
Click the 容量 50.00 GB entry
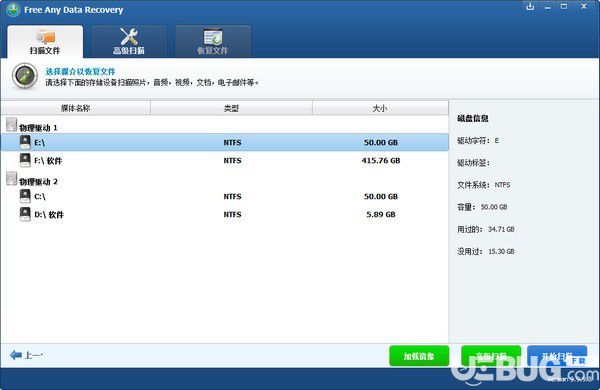tap(482, 207)
